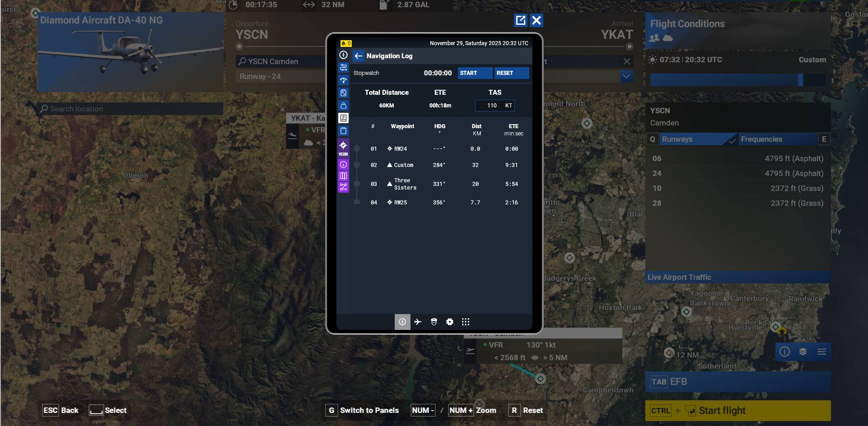Click the E next-tab key button
868x426 pixels.
tap(824, 139)
